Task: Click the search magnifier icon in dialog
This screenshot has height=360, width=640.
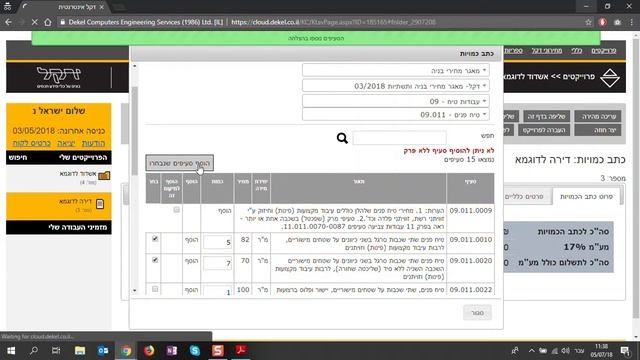Action: click(x=342, y=138)
